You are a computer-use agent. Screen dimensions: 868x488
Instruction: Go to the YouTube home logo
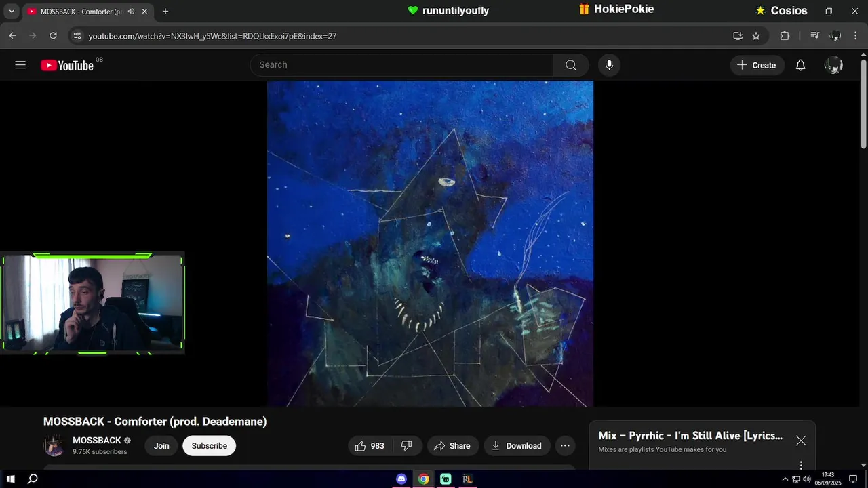click(x=67, y=65)
